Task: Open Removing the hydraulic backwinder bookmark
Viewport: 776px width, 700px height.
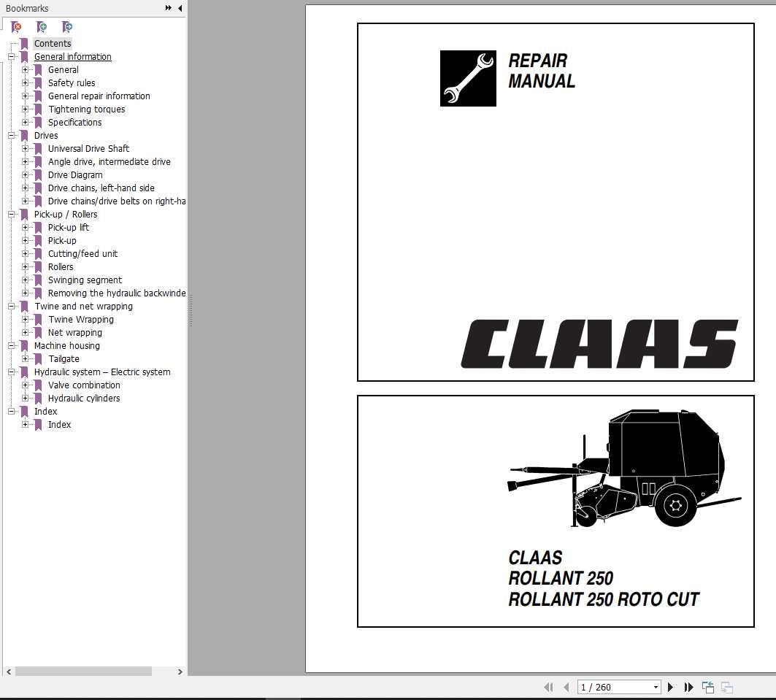Action: tap(117, 293)
